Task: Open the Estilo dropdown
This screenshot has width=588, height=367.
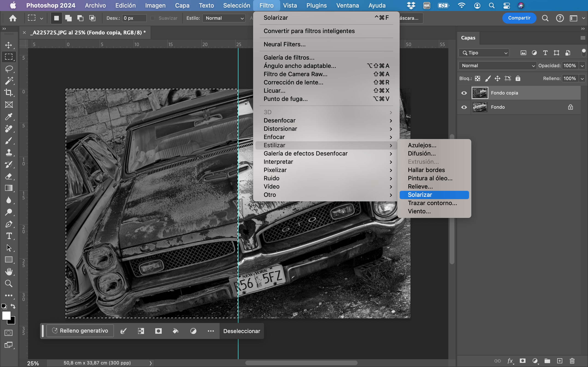Action: click(x=223, y=18)
